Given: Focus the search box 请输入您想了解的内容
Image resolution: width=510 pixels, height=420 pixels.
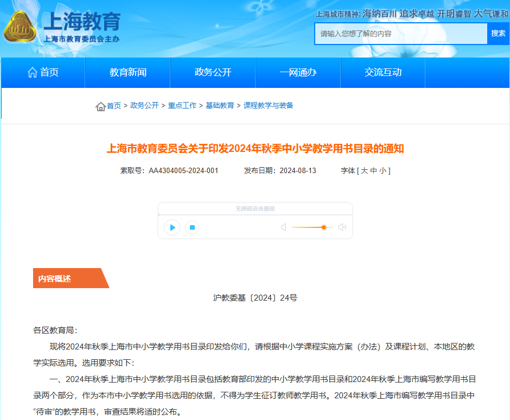Looking at the screenshot, I should [x=401, y=34].
